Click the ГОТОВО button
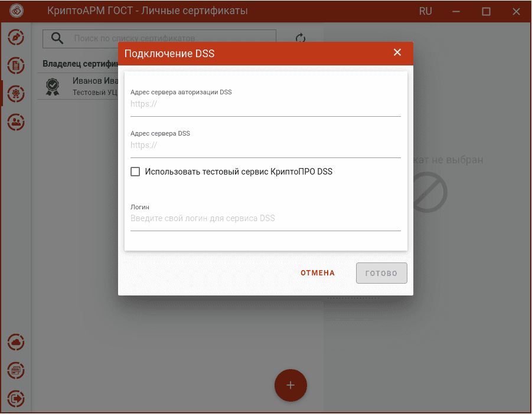532x414 pixels. point(381,273)
